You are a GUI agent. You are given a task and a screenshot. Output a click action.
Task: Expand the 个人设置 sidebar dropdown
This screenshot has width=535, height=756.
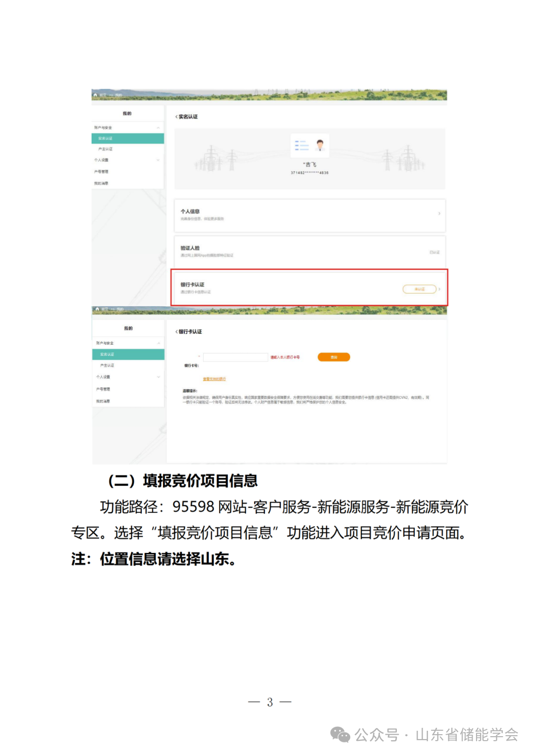coord(158,160)
